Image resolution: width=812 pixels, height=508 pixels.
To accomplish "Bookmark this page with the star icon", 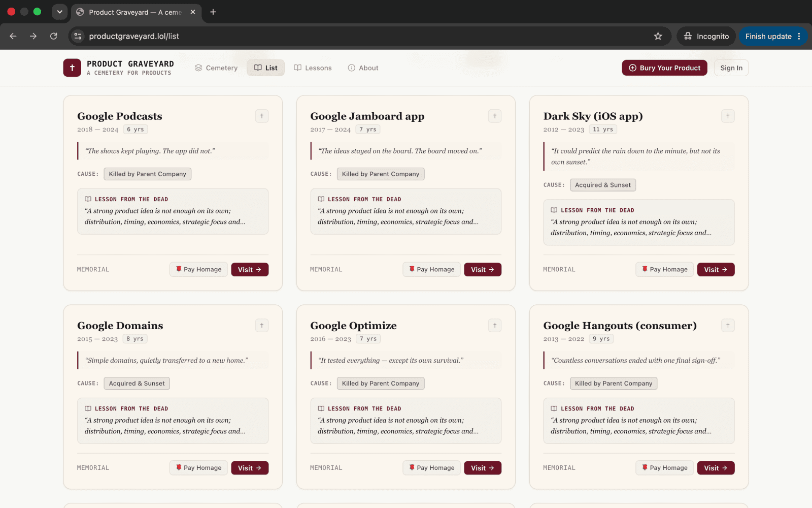I will coord(658,36).
